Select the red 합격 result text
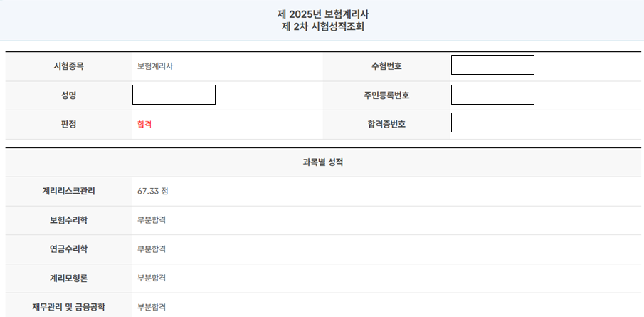 (x=144, y=124)
